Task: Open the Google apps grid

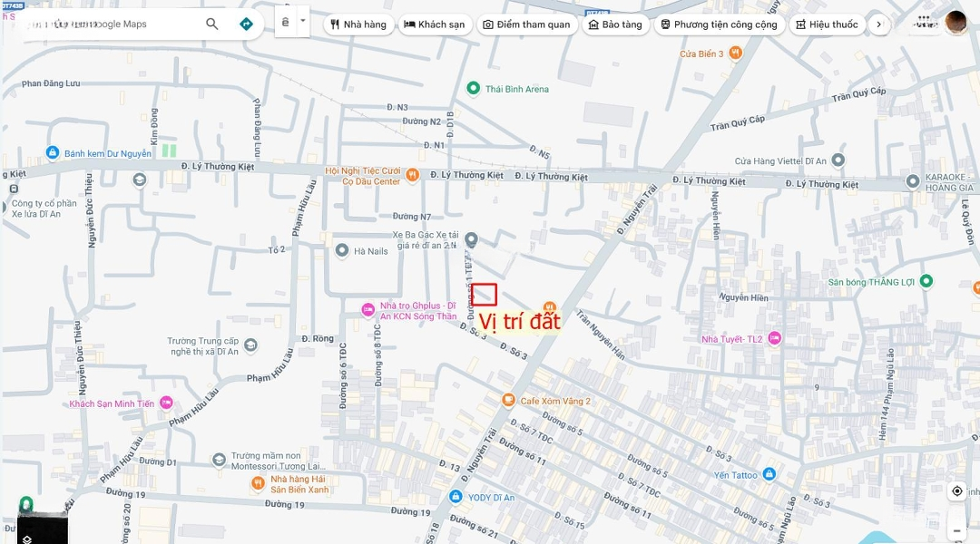Action: (925, 22)
